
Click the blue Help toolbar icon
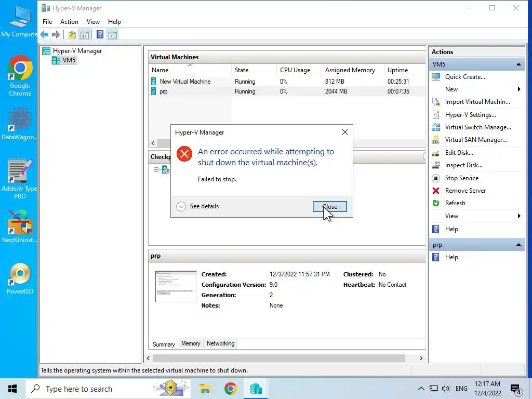tap(100, 34)
